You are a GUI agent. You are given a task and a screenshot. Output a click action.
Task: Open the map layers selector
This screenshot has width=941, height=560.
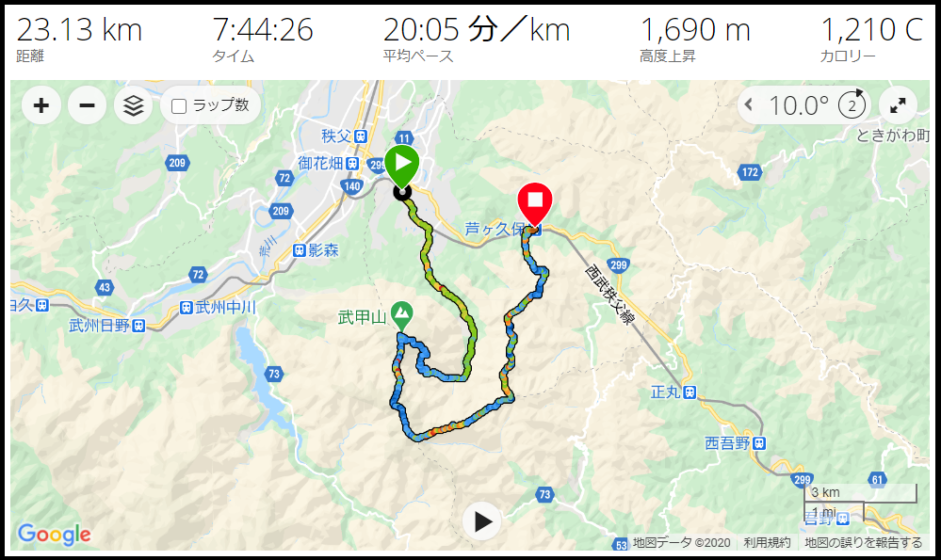click(133, 105)
